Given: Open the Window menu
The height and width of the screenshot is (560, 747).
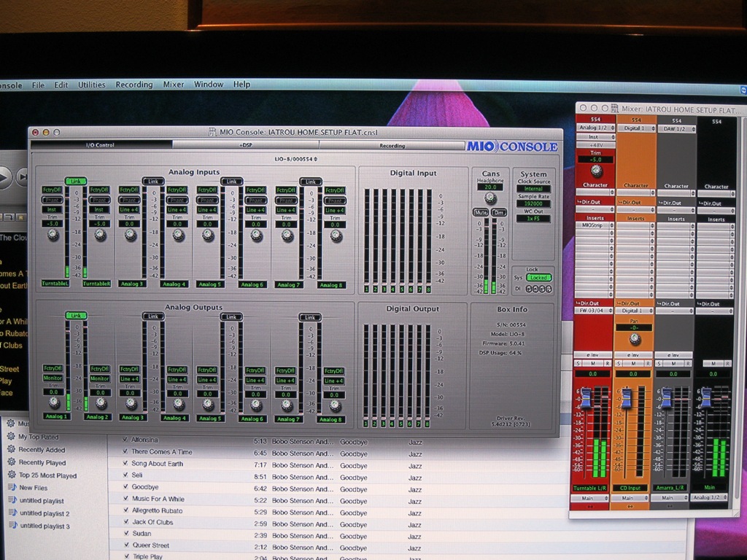Looking at the screenshot, I should pyautogui.click(x=208, y=85).
